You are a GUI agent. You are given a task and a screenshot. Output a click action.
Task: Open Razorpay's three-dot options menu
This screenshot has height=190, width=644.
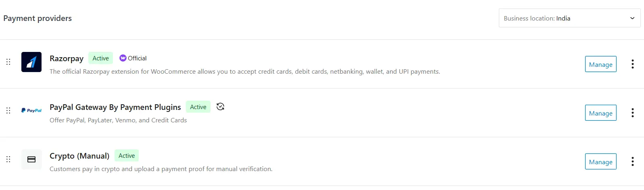tap(632, 64)
